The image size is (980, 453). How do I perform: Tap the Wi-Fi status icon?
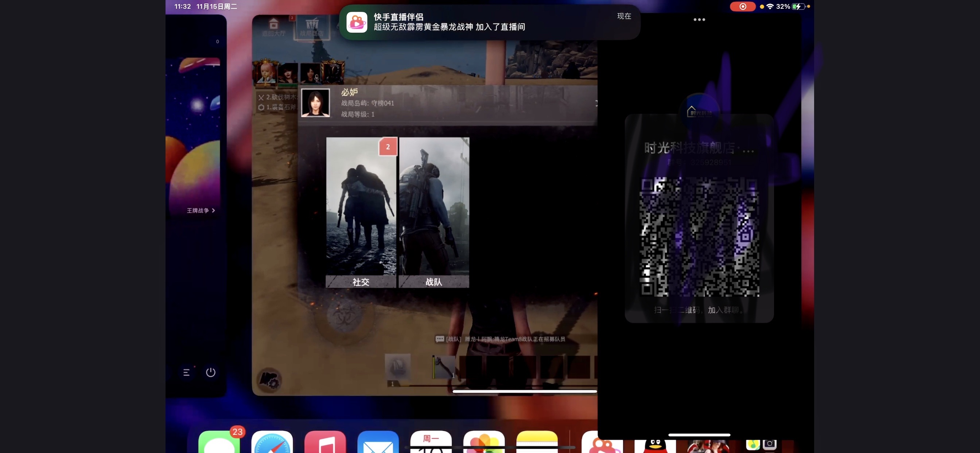tap(770, 7)
